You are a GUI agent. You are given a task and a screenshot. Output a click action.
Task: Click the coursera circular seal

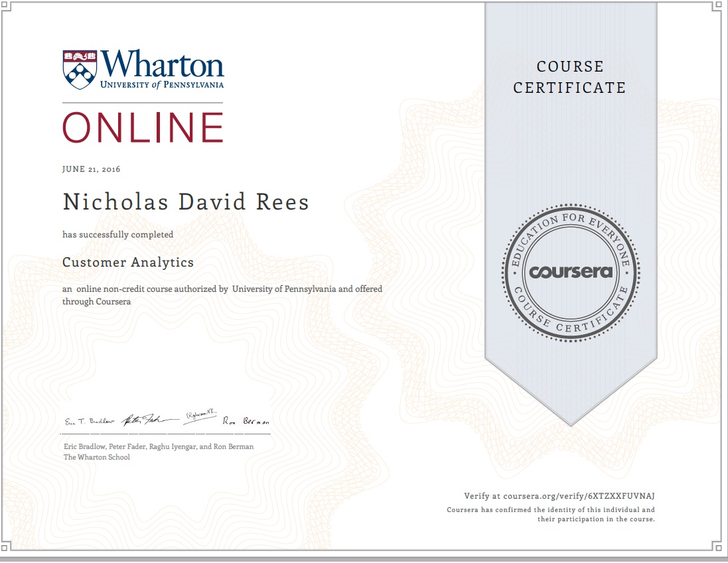point(571,273)
